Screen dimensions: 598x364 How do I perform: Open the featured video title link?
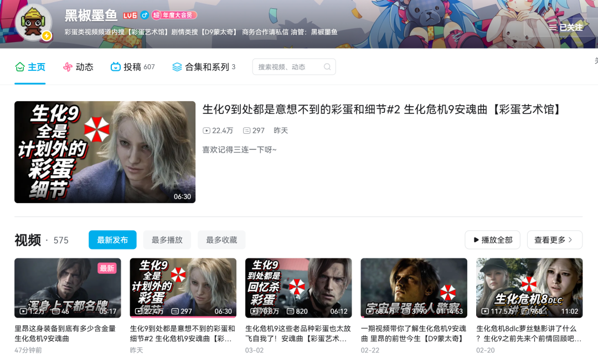[x=382, y=110]
